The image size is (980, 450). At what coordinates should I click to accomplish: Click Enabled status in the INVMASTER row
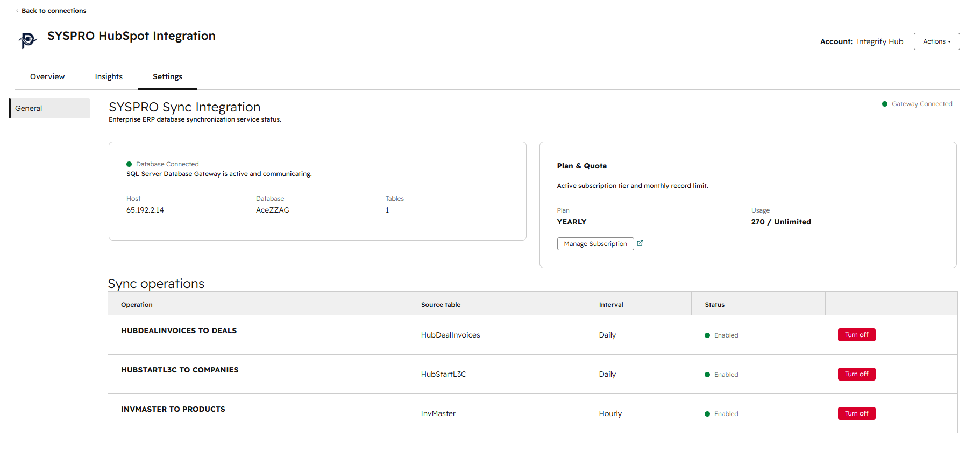[x=721, y=414]
